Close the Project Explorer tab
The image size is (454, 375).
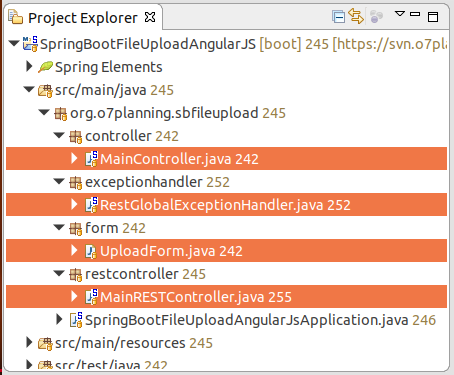[150, 17]
